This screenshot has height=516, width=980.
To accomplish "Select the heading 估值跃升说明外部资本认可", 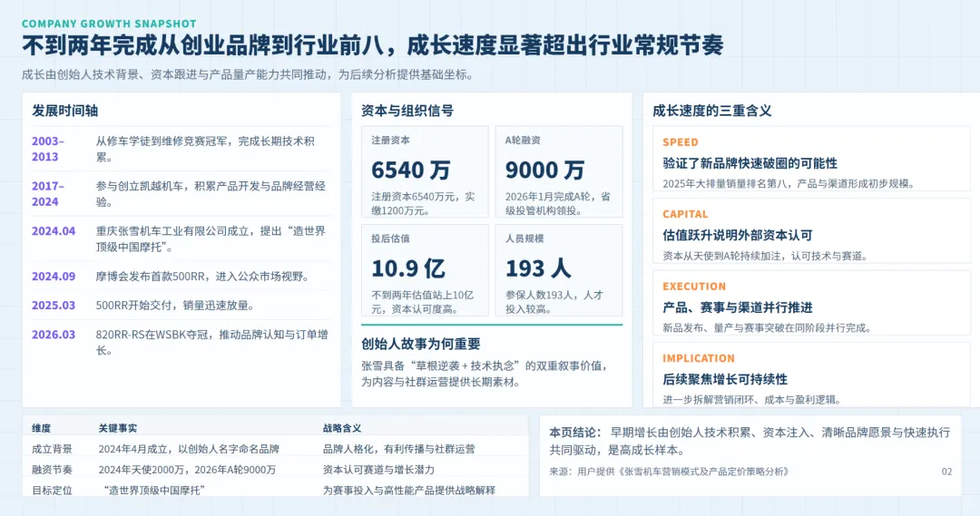I will pos(738,236).
